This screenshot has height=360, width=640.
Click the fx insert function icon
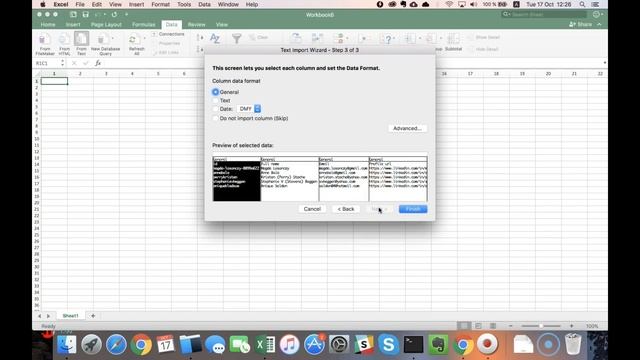98,63
